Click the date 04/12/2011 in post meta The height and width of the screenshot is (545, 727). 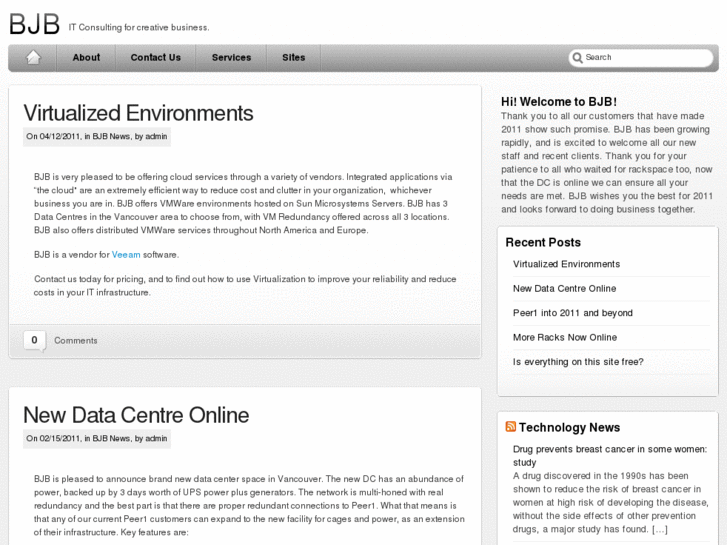pos(60,136)
